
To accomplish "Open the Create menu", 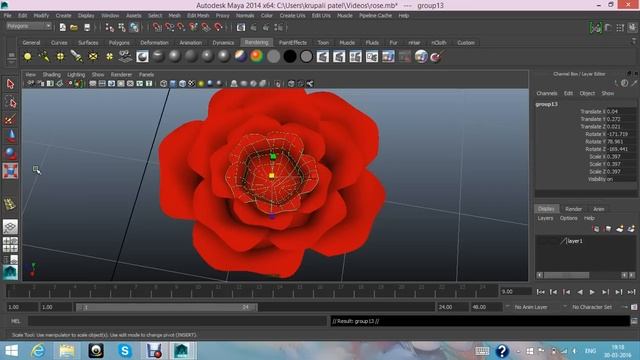I will click(63, 16).
